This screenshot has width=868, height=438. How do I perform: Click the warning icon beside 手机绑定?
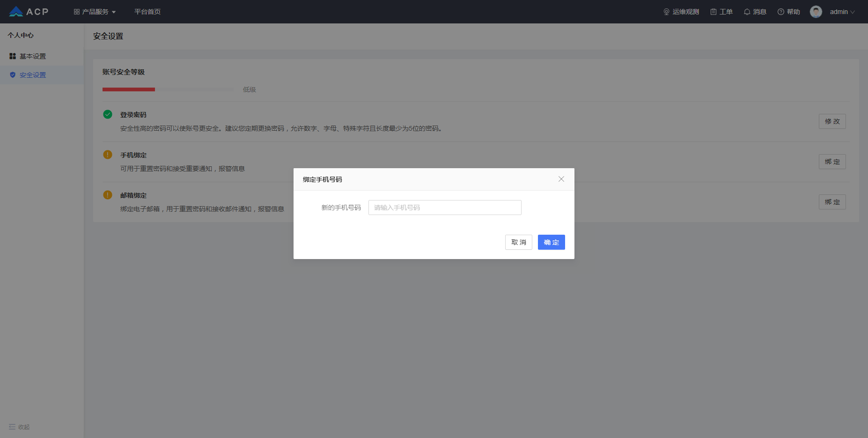pos(108,155)
